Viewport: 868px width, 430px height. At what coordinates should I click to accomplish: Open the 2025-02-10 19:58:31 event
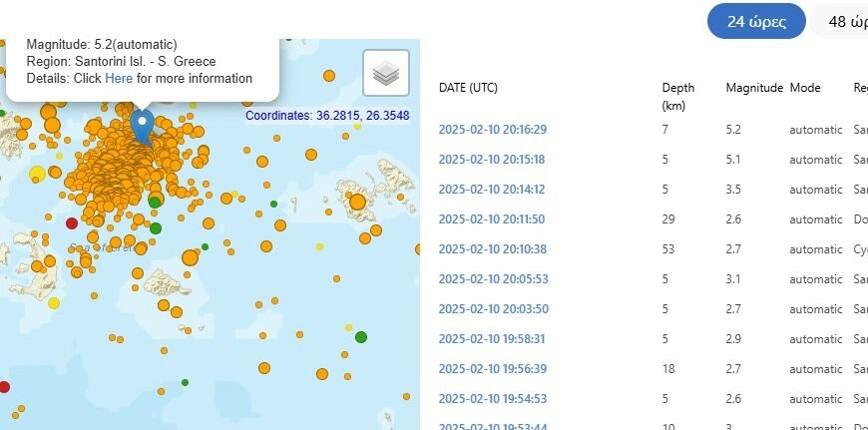point(493,338)
